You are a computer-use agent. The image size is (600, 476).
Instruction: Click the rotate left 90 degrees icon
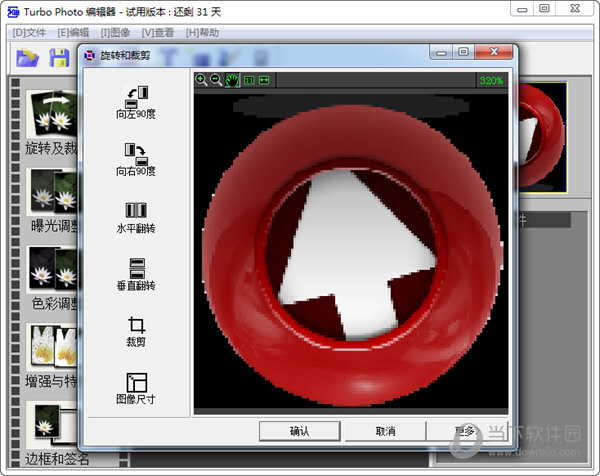[136, 97]
